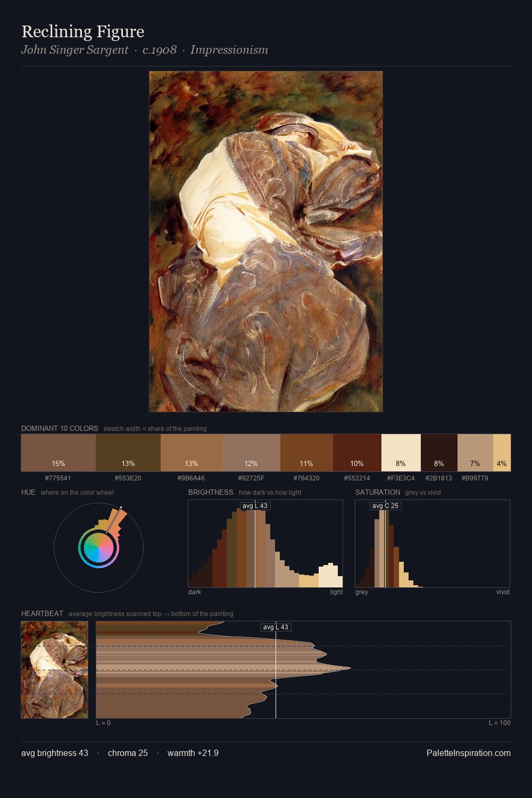Click the 'avg C 25' label in the saturation chart

[x=385, y=506]
